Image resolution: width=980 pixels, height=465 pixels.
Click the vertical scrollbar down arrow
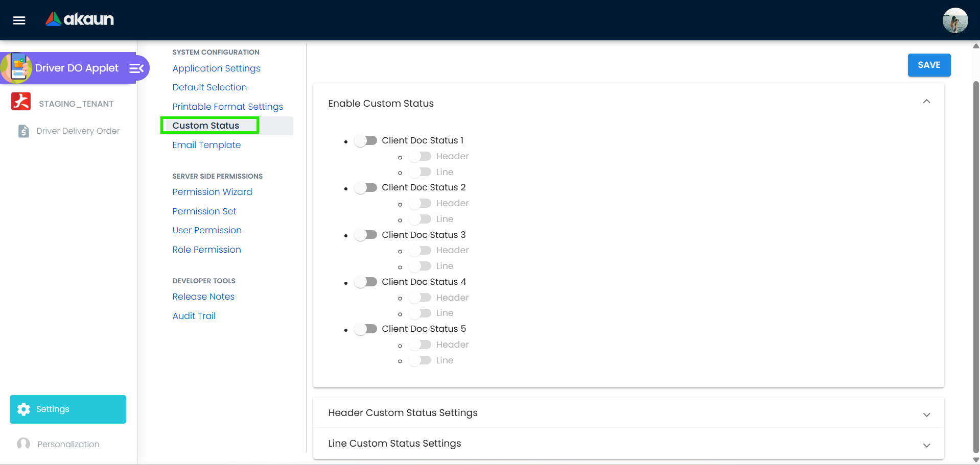[x=975, y=458]
